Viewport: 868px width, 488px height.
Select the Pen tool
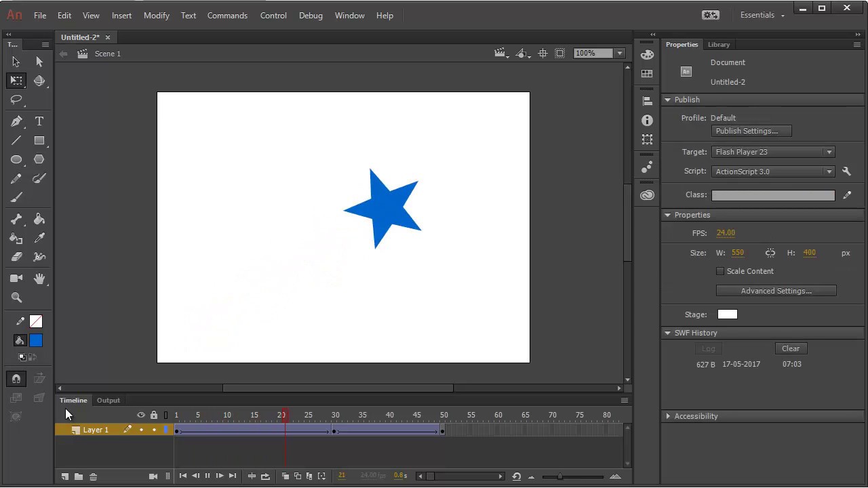16,121
